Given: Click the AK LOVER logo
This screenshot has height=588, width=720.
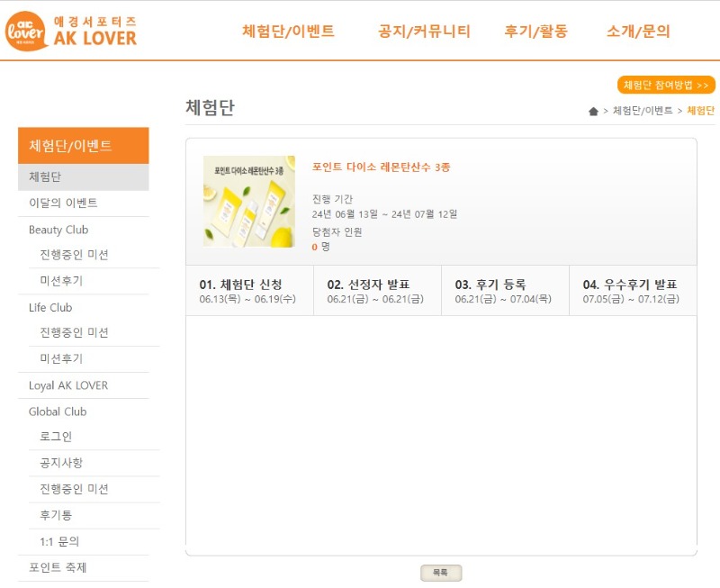Looking at the screenshot, I should click(71, 32).
